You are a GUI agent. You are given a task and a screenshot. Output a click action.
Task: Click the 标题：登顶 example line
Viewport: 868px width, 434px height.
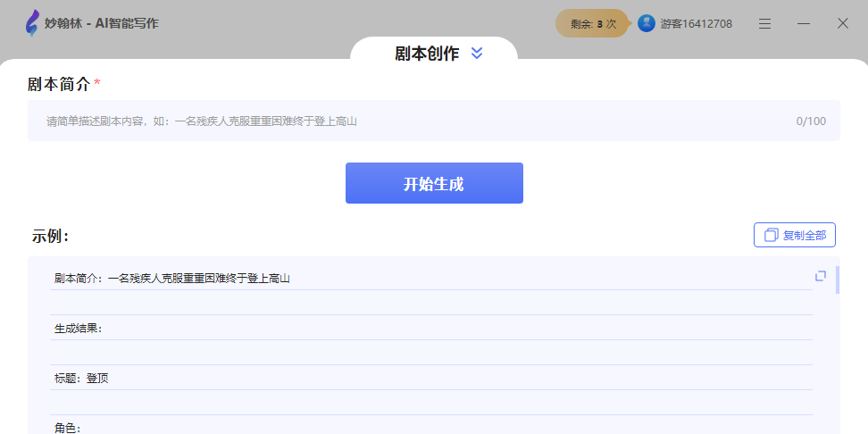tap(81, 379)
